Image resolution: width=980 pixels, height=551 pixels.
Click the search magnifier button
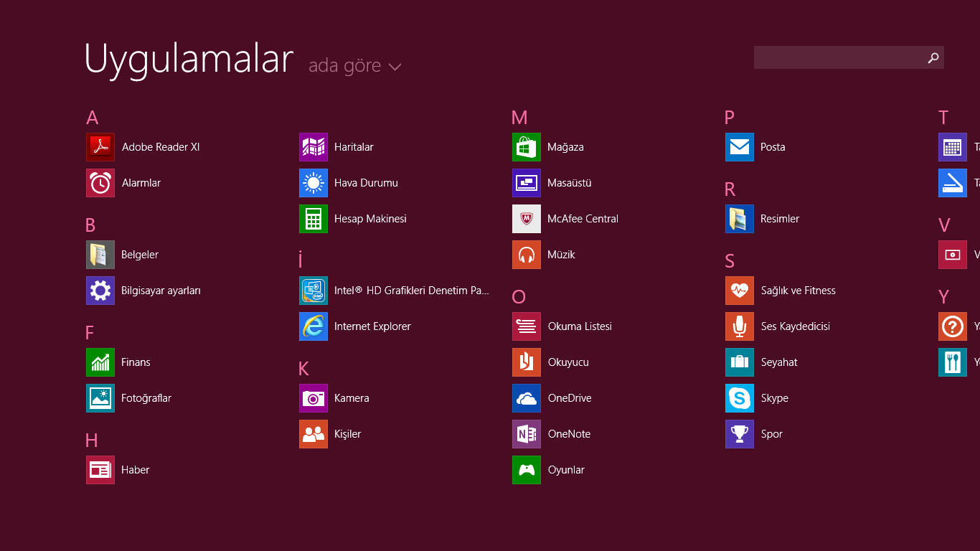pos(933,57)
